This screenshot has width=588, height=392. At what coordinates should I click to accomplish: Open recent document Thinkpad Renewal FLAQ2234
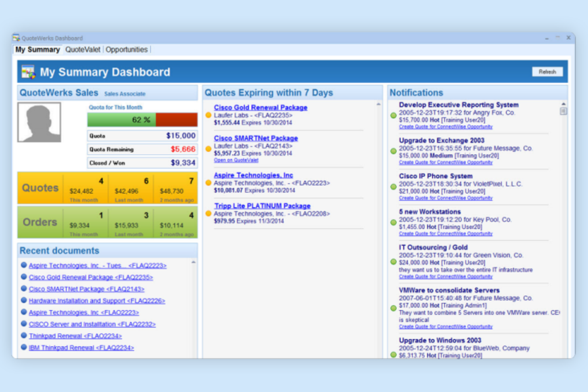(x=75, y=336)
